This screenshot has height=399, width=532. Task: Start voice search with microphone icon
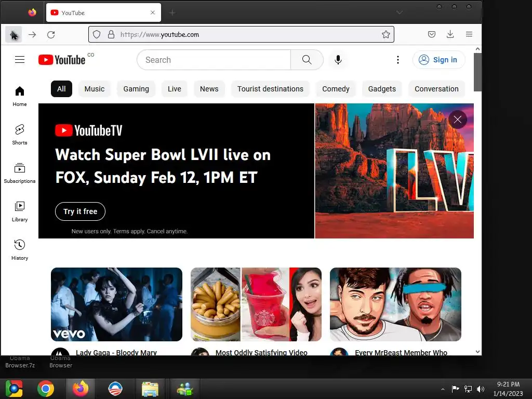pyautogui.click(x=338, y=60)
